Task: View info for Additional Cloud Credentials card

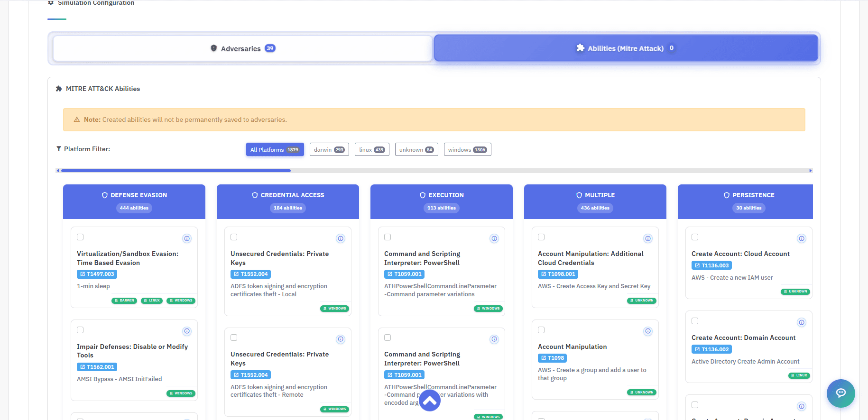Action: 648,238
